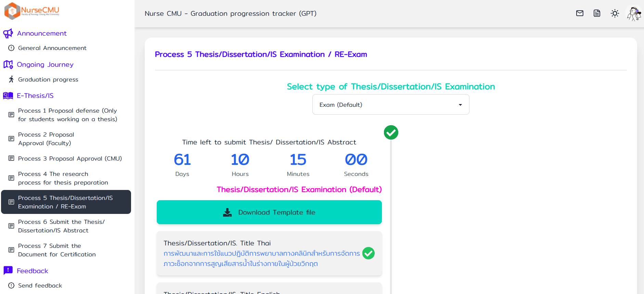Open General Announcement link
Image resolution: width=644 pixels, height=294 pixels.
pos(52,48)
